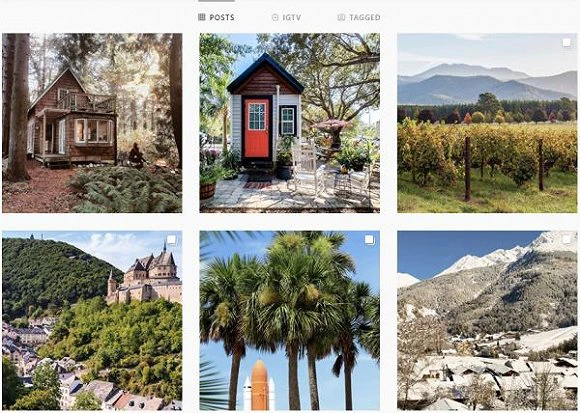Viewport: 580px width, 413px height.
Task: Open the IGTV tab label
Action: point(292,17)
